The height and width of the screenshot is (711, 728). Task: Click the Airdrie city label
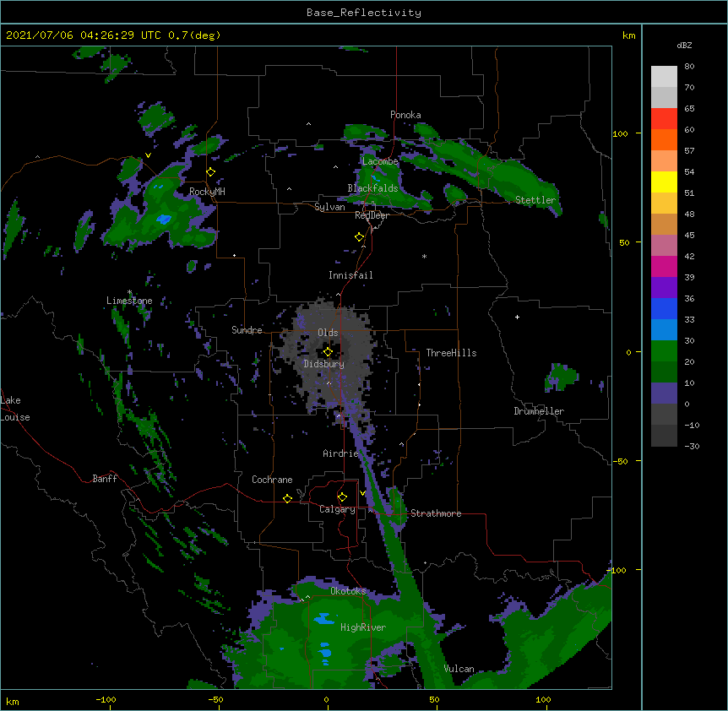pos(340,453)
